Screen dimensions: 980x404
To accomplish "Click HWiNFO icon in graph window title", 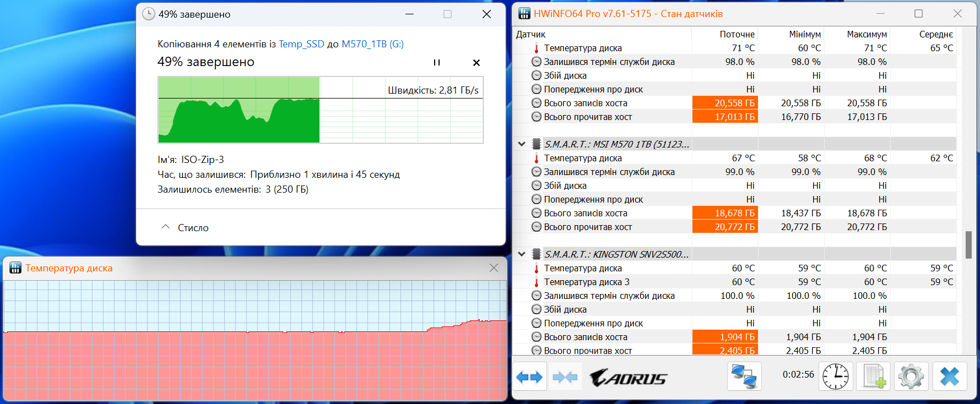I will tap(15, 268).
